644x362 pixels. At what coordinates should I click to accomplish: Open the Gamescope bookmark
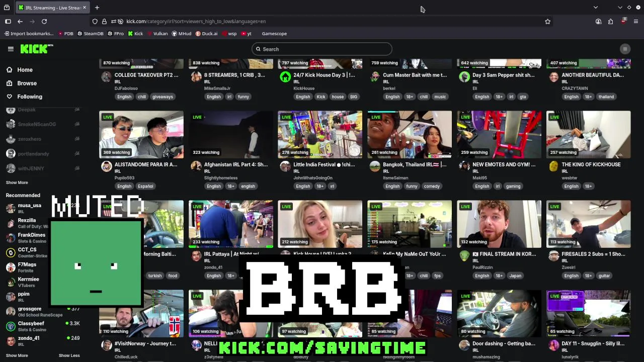tap(274, 34)
